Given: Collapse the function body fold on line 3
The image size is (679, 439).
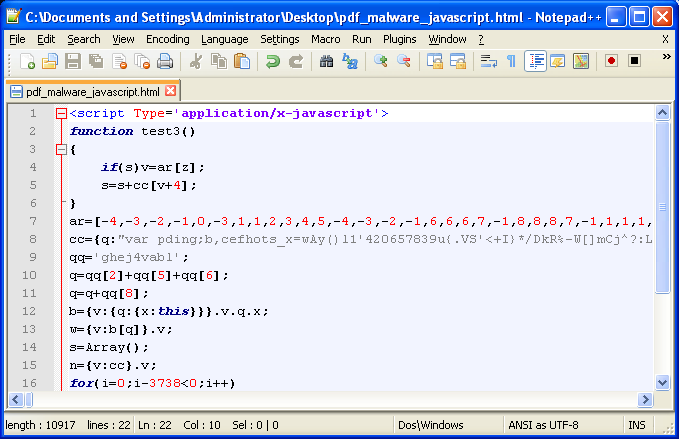Looking at the screenshot, I should pyautogui.click(x=61, y=149).
